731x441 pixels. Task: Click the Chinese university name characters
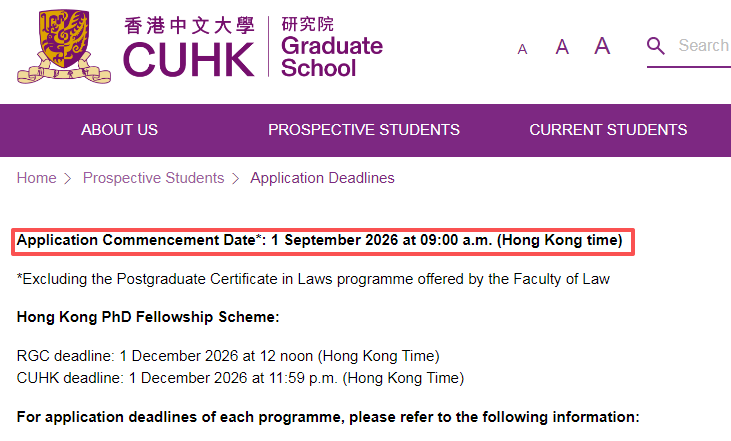pyautogui.click(x=189, y=26)
